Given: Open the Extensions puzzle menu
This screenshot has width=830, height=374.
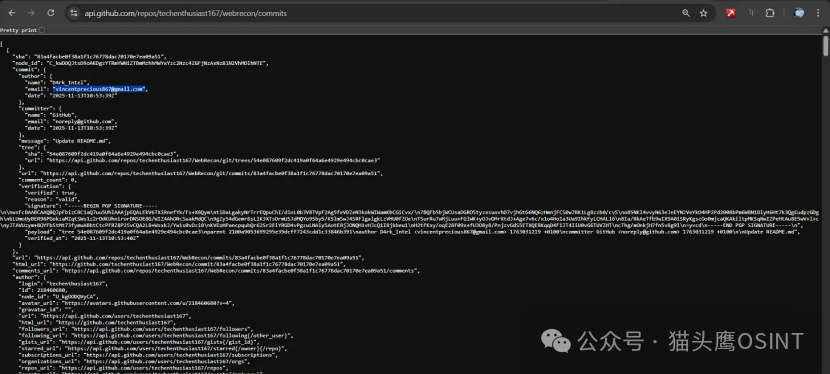Looking at the screenshot, I should pyautogui.click(x=770, y=13).
